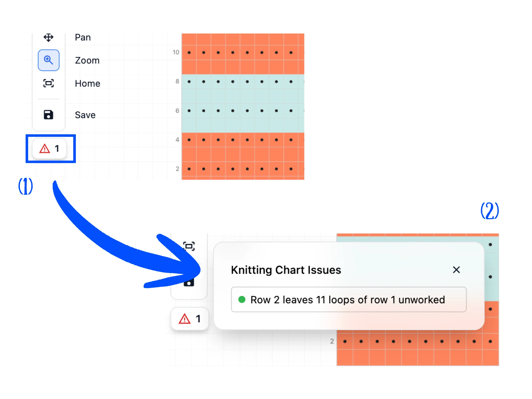Select the Pan tool icon
Viewport: 532px width, 399px height.
pos(49,37)
